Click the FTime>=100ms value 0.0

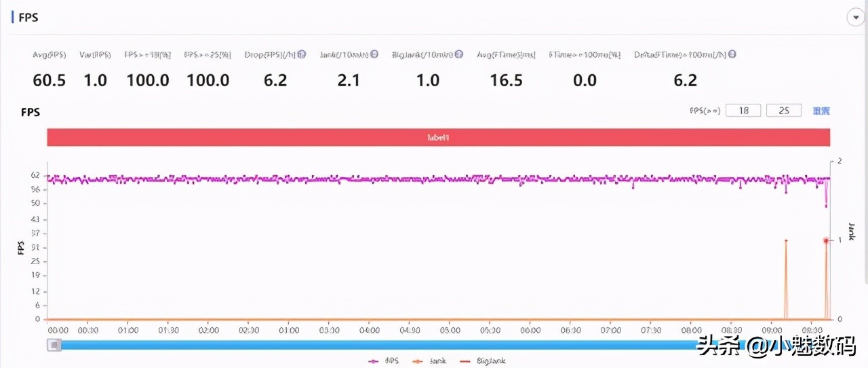(x=585, y=80)
